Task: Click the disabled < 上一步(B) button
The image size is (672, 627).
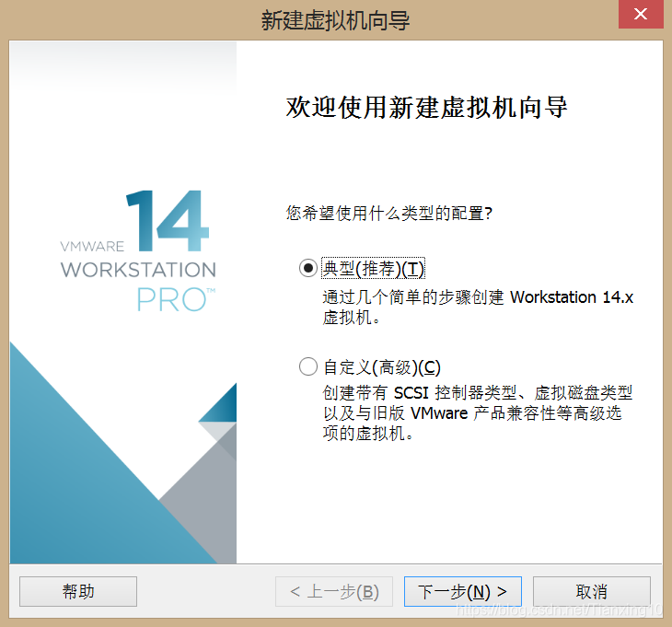Action: pyautogui.click(x=334, y=591)
